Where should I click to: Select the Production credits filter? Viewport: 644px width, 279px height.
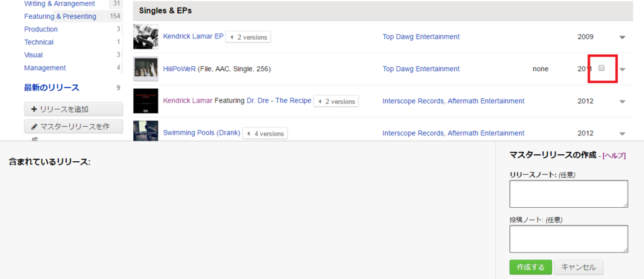coord(41,29)
